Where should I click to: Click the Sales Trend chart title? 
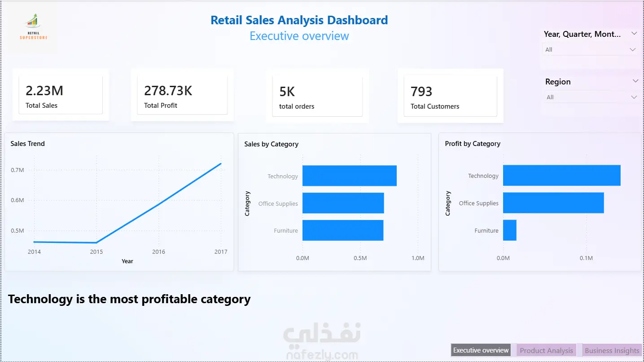(28, 144)
